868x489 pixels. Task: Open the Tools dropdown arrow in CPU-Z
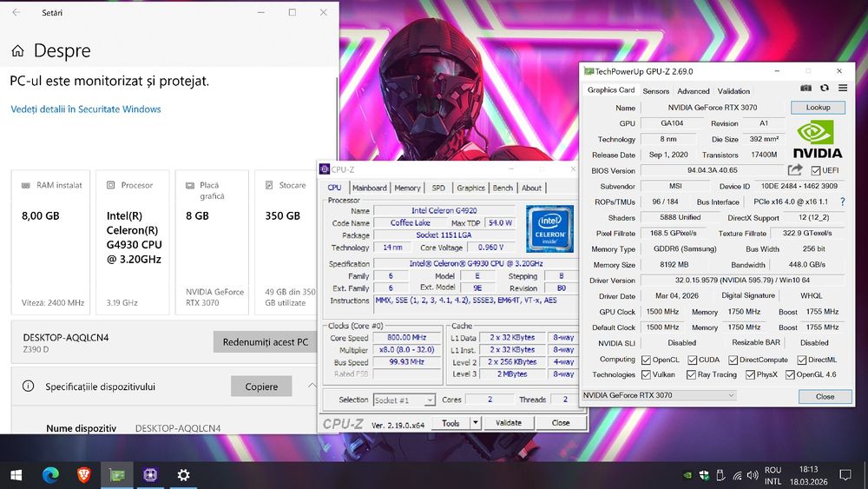coord(475,422)
